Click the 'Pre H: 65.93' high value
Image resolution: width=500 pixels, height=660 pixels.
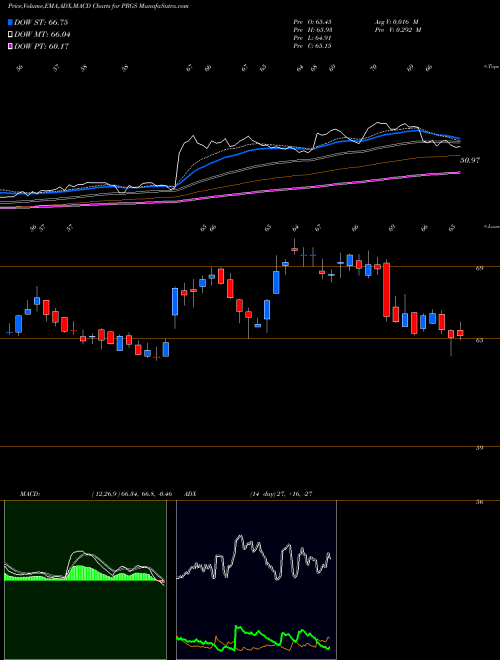(312, 30)
